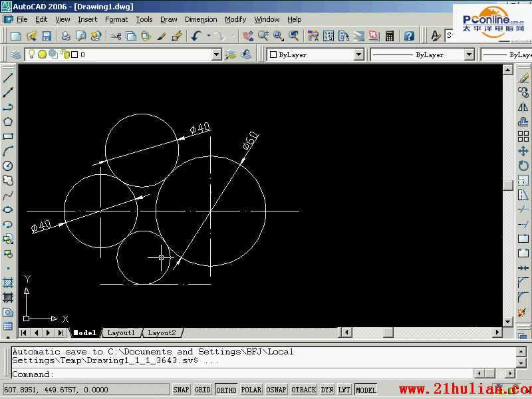The image size is (532, 399).
Task: Click the layer color swatch square
Action: point(75,55)
